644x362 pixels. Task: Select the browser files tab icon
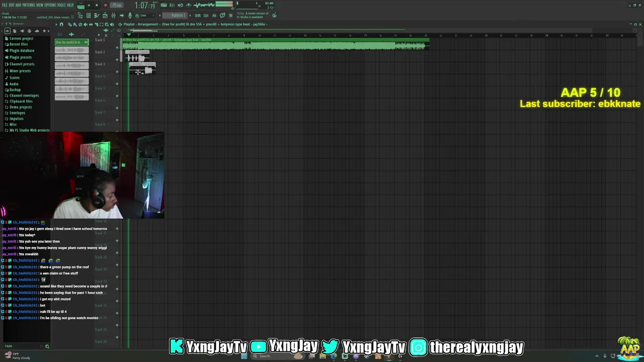coord(15,31)
